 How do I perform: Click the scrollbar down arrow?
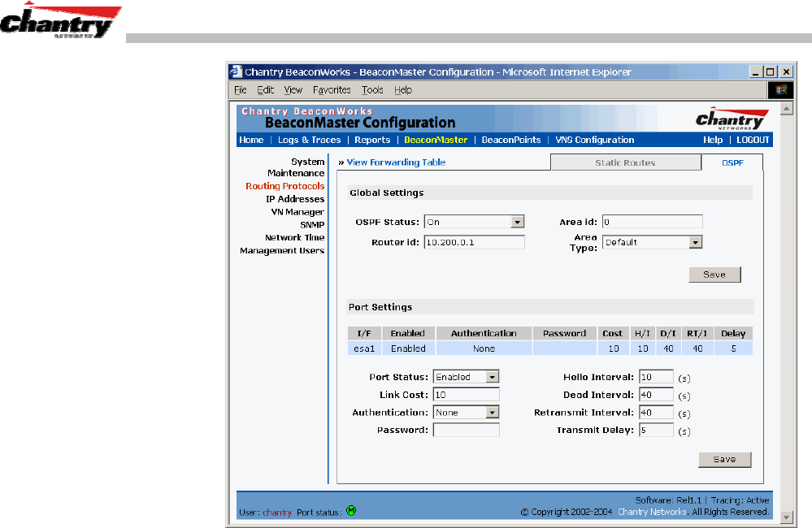point(787,517)
